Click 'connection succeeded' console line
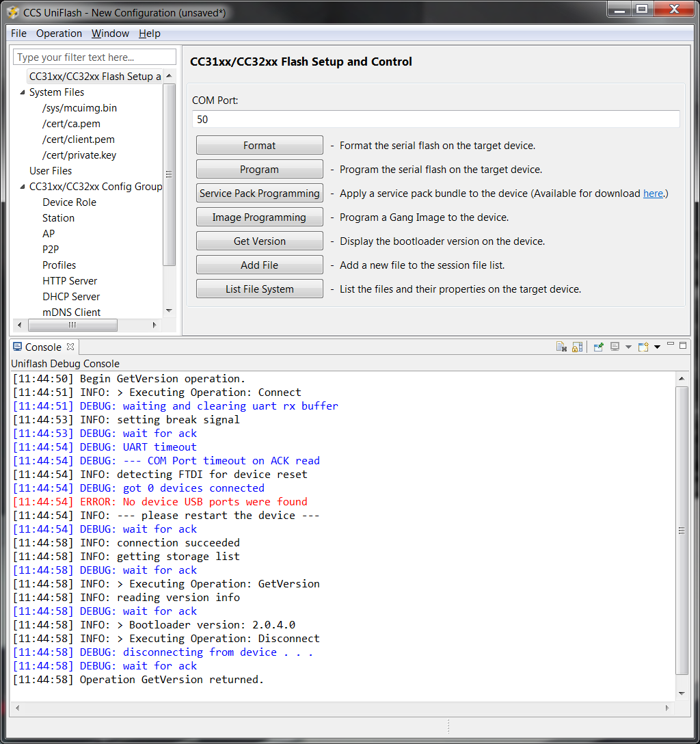Screen dimensions: 700x744 pyautogui.click(x=126, y=543)
